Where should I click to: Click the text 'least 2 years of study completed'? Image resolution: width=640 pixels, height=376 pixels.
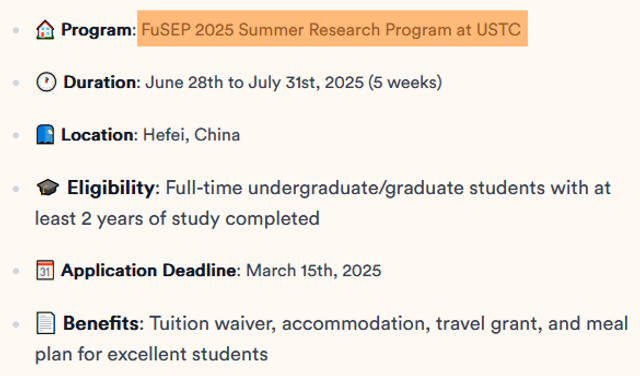(177, 218)
